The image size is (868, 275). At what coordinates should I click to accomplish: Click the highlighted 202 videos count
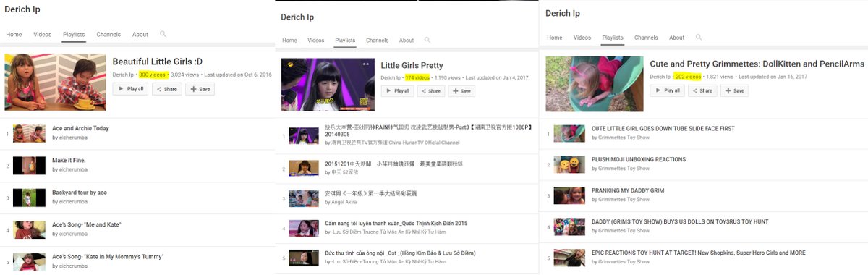coord(688,76)
